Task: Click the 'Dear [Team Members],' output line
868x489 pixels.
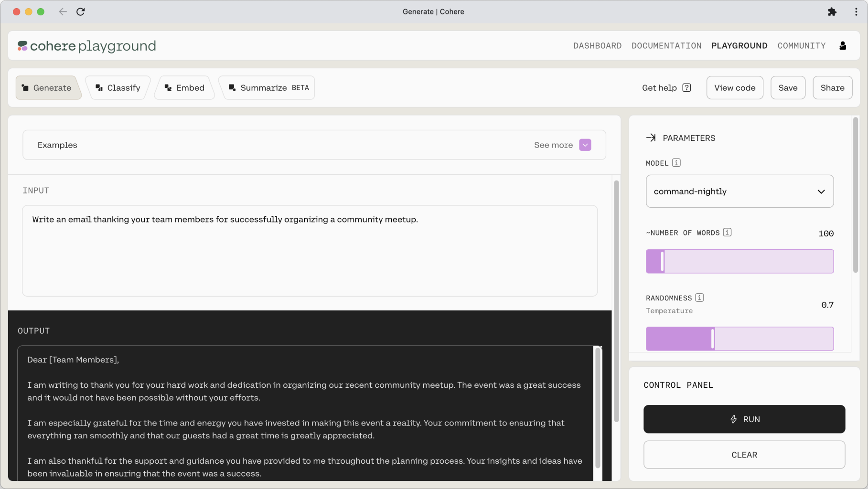Action: (73, 360)
